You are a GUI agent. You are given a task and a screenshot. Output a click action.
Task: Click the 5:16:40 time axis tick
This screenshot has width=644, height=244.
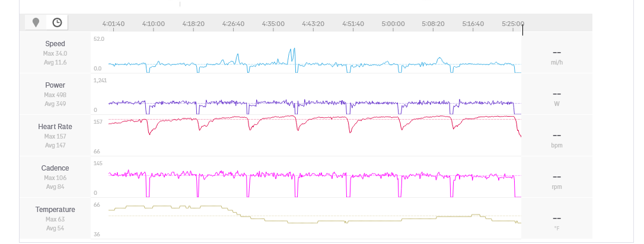point(473,24)
